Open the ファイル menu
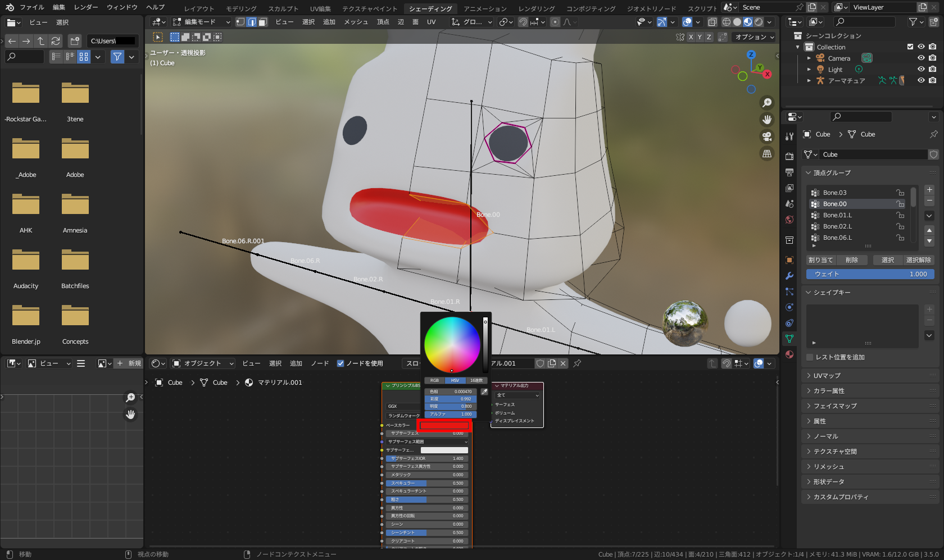Screen dimensions: 944x560 coord(32,7)
